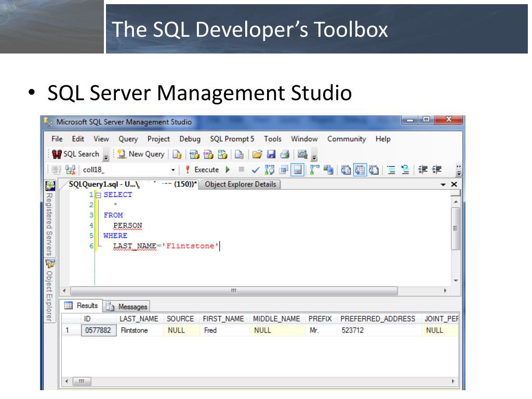The image size is (532, 399).
Task: Print the query using the printer icon
Action: (x=285, y=154)
